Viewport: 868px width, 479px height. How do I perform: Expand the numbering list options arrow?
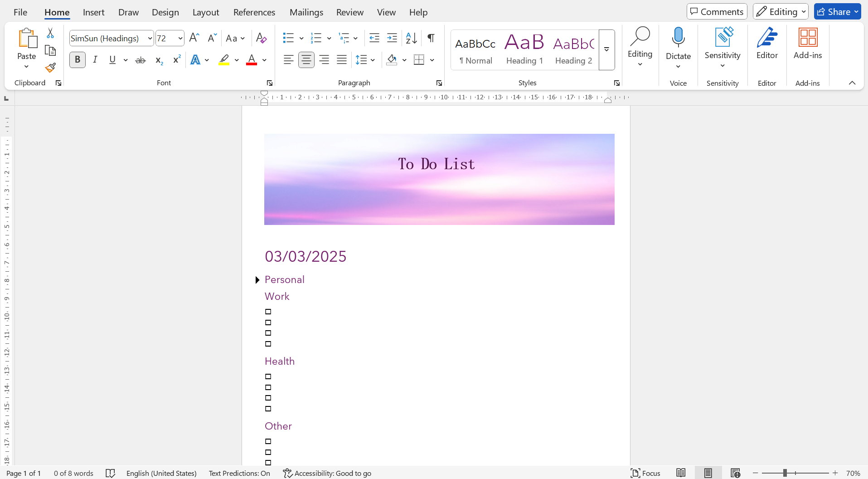pos(329,38)
